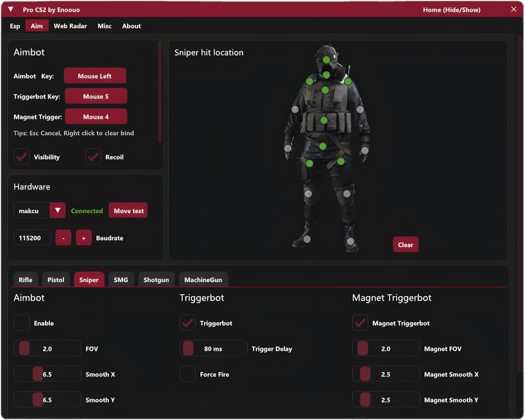Toggle the green dot on the left-side thigh
This screenshot has height=420, width=525.
pyautogui.click(x=310, y=164)
